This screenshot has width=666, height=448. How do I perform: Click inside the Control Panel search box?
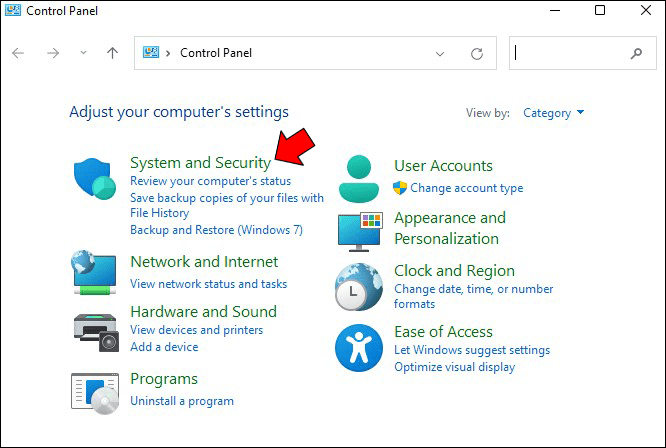582,53
